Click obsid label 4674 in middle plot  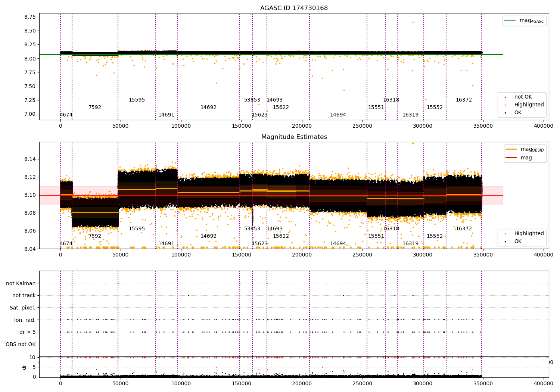point(66,244)
